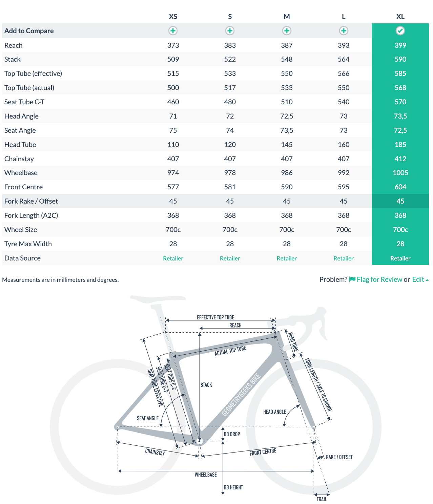
Task: Select the XL column header
Action: coord(400,17)
